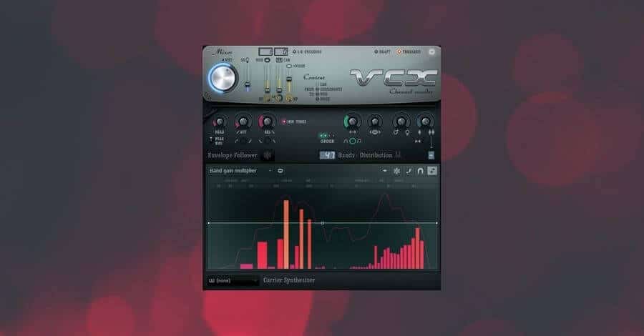
Task: Click the center tension handle on envelope line
Action: point(323,223)
